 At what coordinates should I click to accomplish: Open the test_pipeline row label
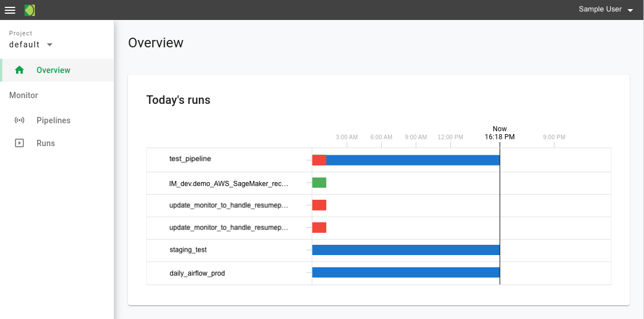click(x=190, y=159)
